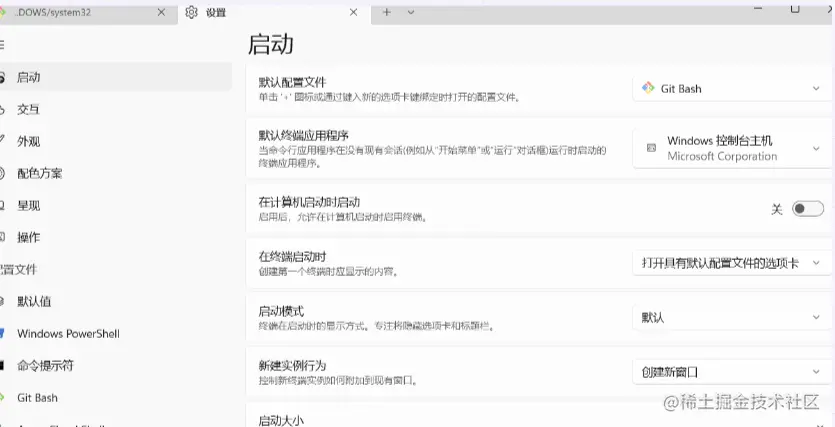The width and height of the screenshot is (835, 427).
Task: Open the 启动模式 dropdown showing 默认
Action: tap(732, 318)
